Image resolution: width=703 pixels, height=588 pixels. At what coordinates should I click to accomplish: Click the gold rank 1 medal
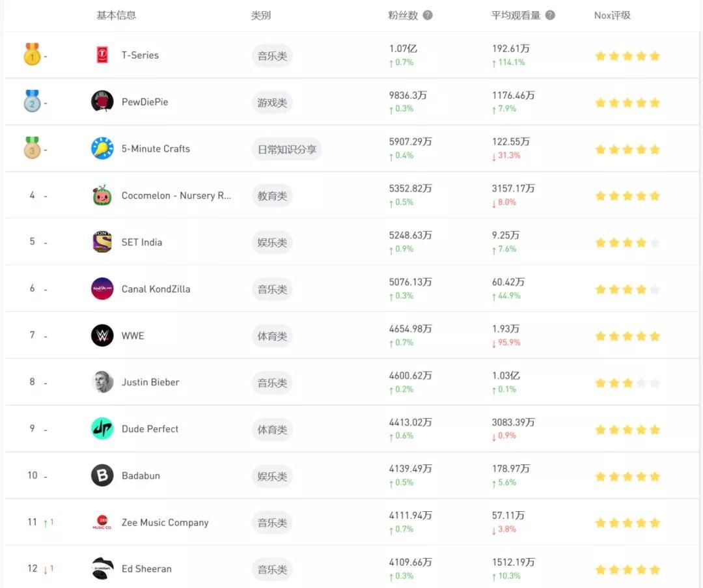32,55
